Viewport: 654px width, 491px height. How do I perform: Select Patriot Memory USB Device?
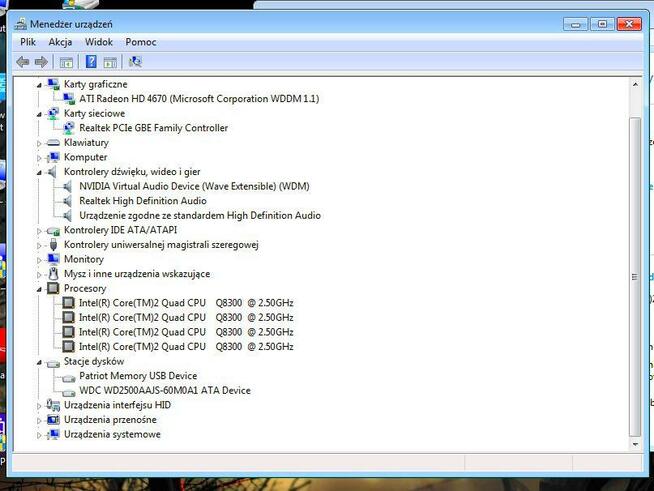pos(138,376)
